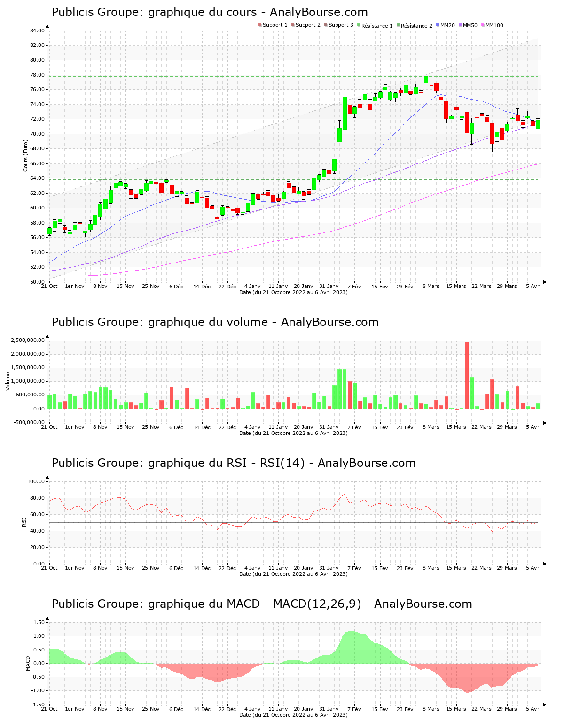Open the MACD(12,26,9) chart title

click(262, 604)
